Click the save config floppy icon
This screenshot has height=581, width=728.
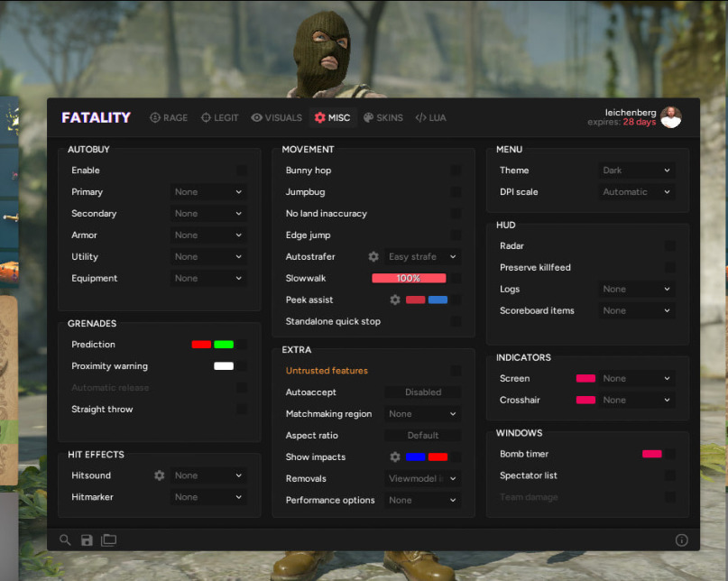pyautogui.click(x=87, y=540)
